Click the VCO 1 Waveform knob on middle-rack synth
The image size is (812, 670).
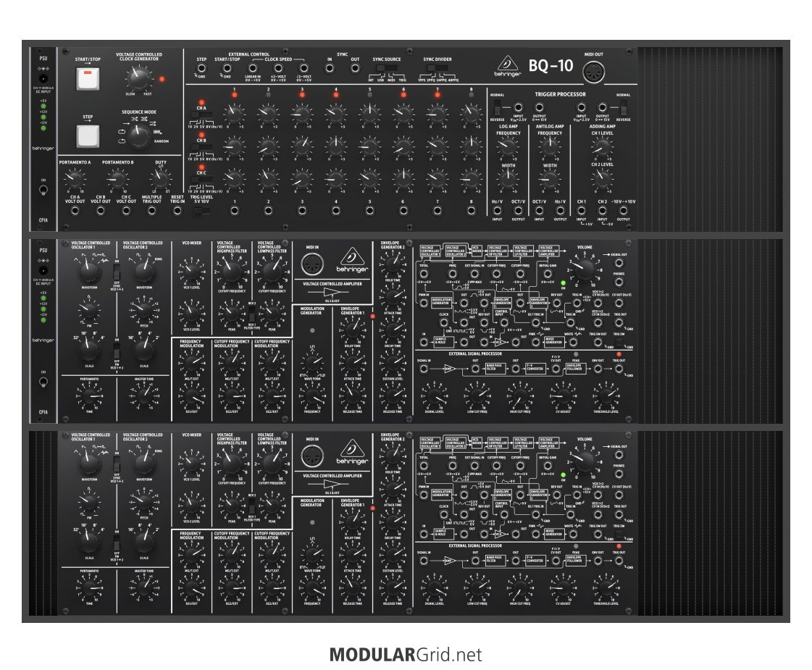click(89, 270)
